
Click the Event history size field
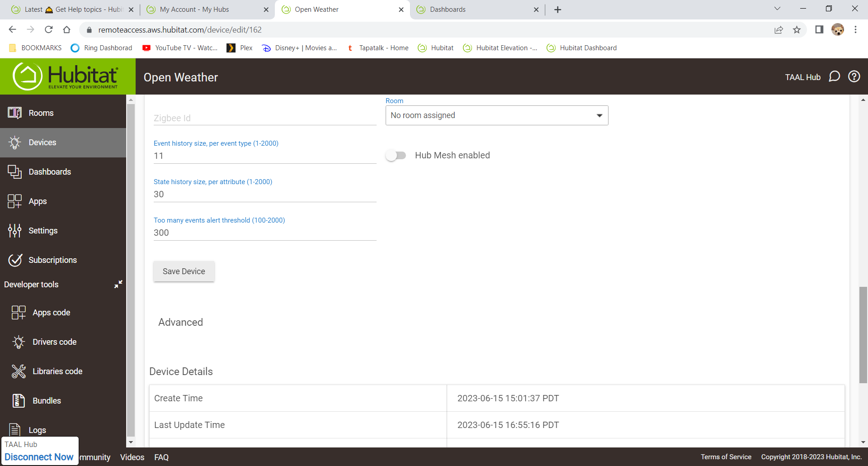point(264,156)
